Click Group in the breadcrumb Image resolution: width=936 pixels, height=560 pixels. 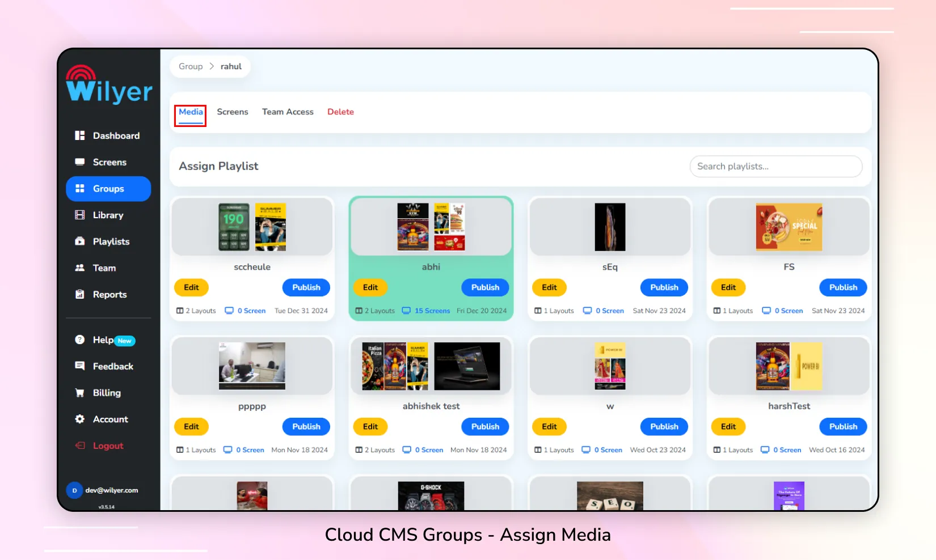pyautogui.click(x=191, y=66)
